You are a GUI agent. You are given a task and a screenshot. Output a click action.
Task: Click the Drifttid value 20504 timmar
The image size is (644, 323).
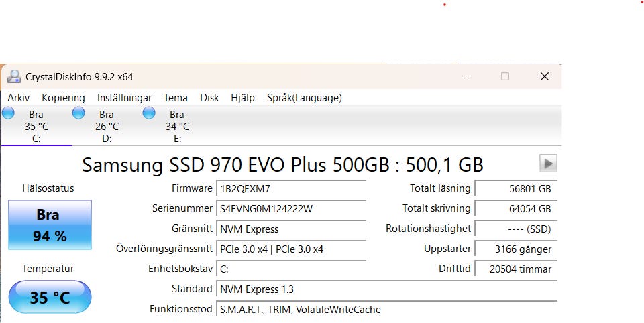516,269
